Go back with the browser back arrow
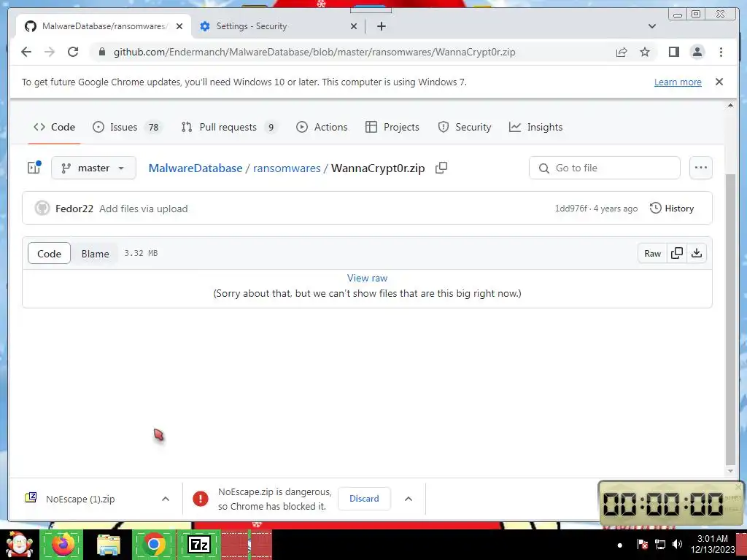This screenshot has height=560, width=747. [x=26, y=52]
